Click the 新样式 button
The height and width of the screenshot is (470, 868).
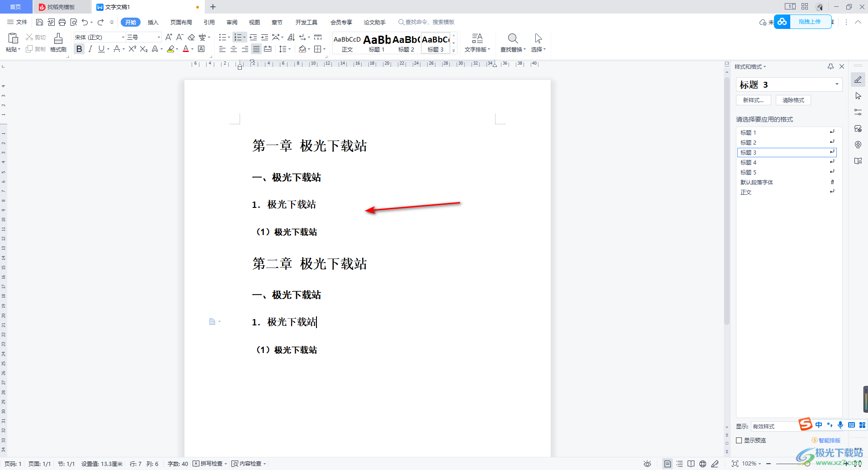point(753,100)
